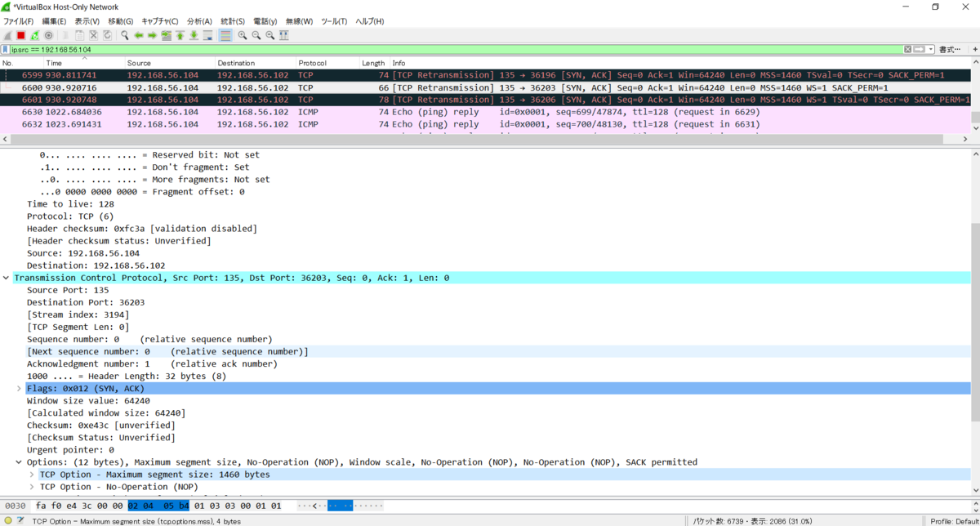Viewport: 980px width, 526px height.
Task: Restart the current capture
Action: click(35, 36)
